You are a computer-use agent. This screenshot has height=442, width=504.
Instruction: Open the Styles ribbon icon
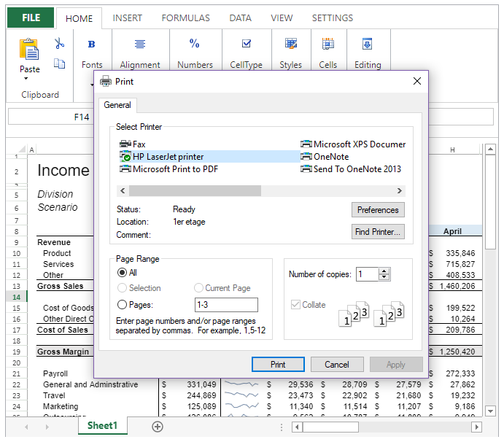point(290,44)
